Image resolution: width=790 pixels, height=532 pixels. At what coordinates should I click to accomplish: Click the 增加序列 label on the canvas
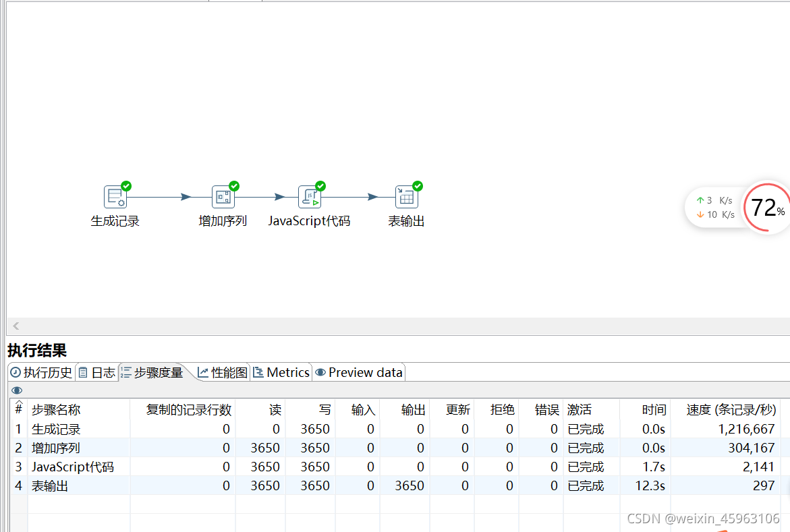point(223,221)
